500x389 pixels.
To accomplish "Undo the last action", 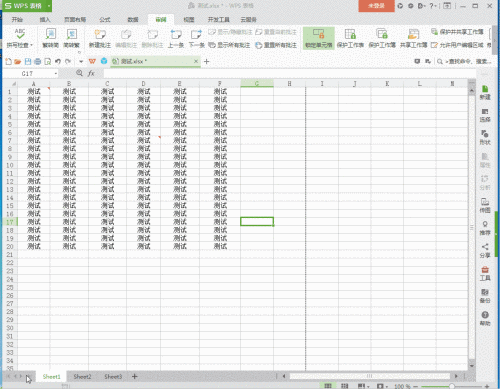I will click(58, 61).
